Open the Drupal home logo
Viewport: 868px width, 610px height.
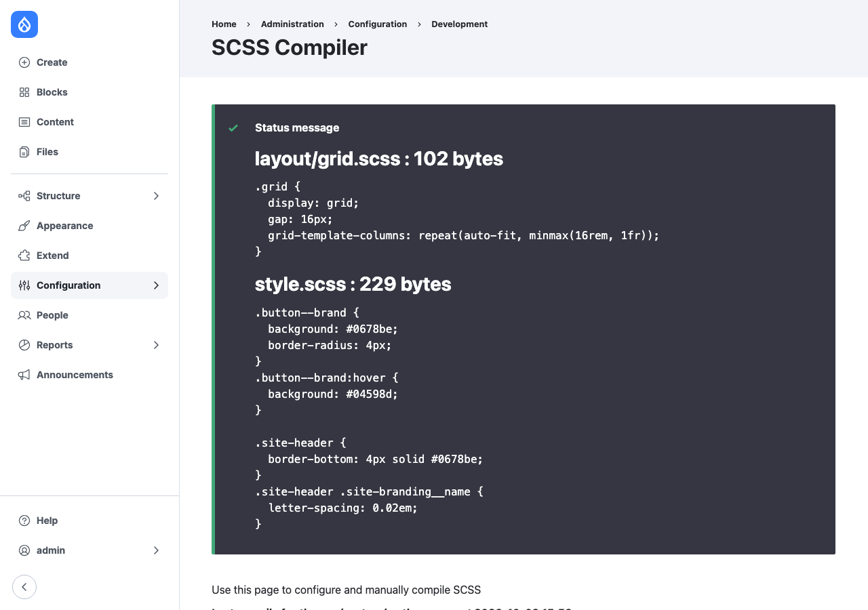click(x=24, y=24)
